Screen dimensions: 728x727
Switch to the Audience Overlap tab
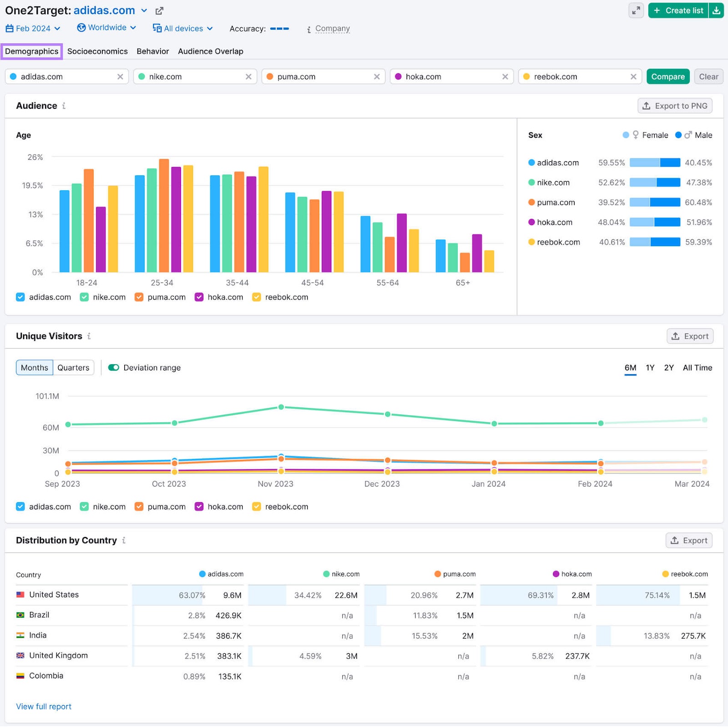point(211,51)
